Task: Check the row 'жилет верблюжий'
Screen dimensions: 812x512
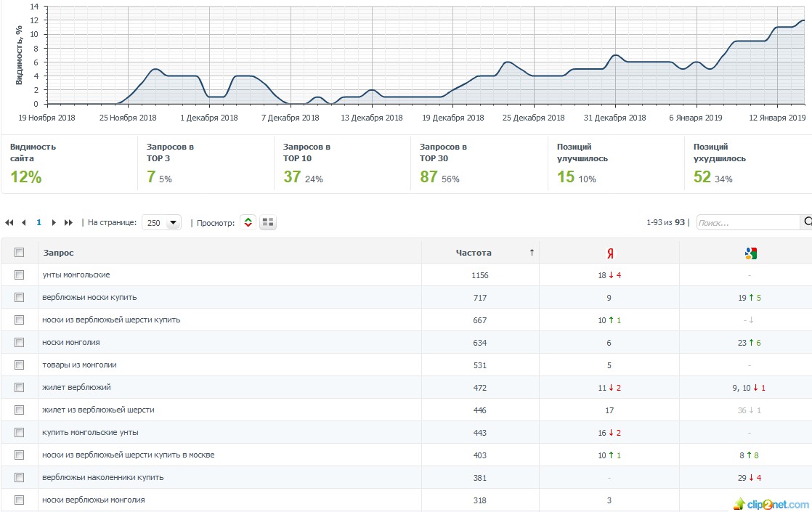Action: pyautogui.click(x=19, y=387)
